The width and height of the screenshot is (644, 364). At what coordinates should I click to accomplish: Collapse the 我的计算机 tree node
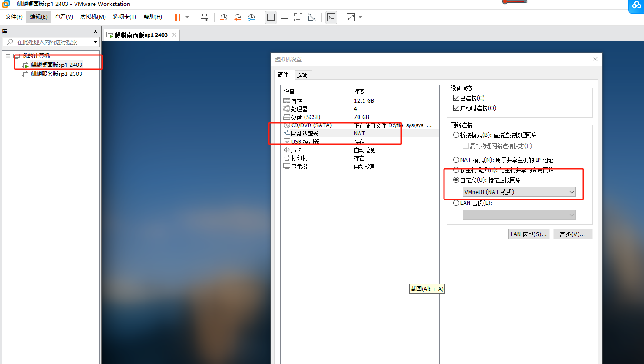pos(8,56)
